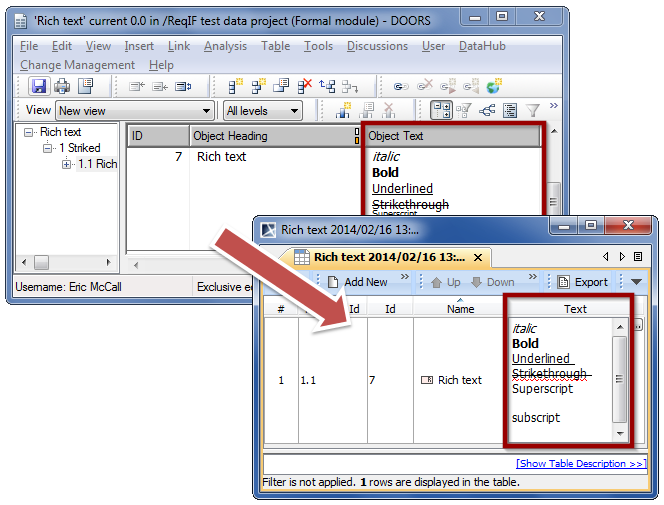
Task: Click the Down button
Action: click(x=492, y=282)
